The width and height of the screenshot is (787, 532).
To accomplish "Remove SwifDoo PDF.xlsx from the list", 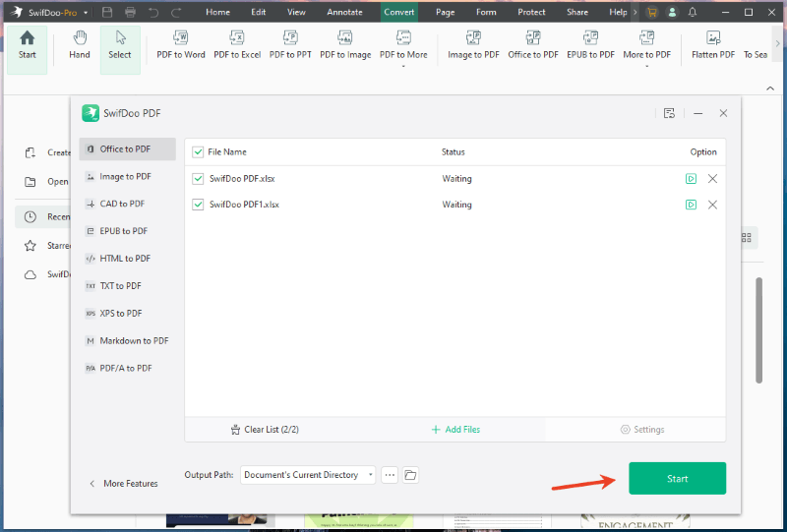I will (712, 179).
